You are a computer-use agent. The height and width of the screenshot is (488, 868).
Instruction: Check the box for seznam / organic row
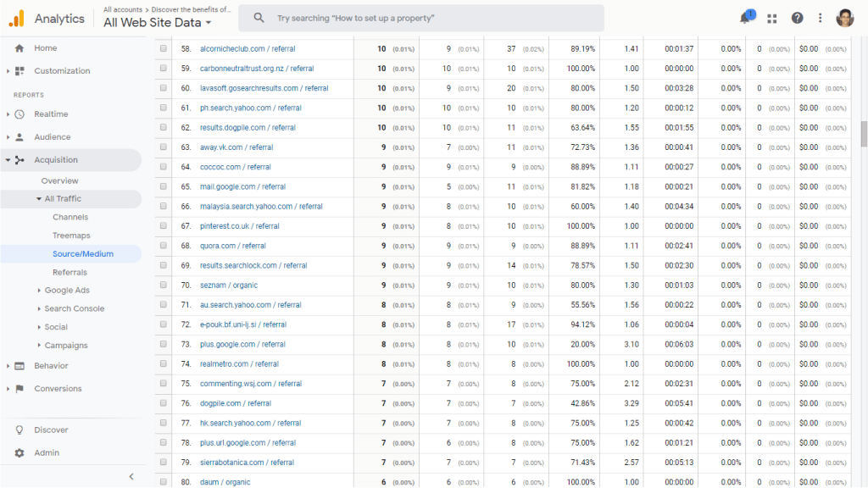[x=164, y=285]
